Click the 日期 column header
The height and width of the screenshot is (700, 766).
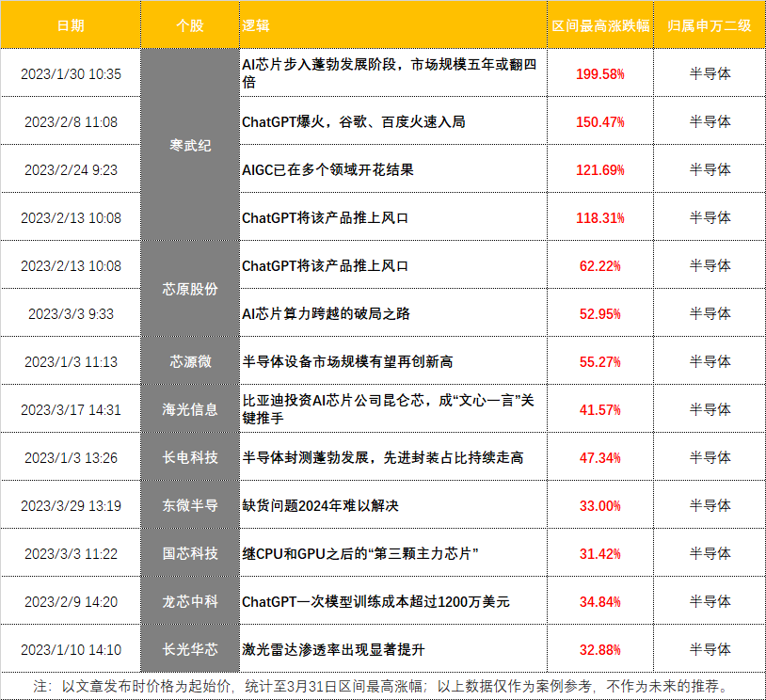click(71, 25)
